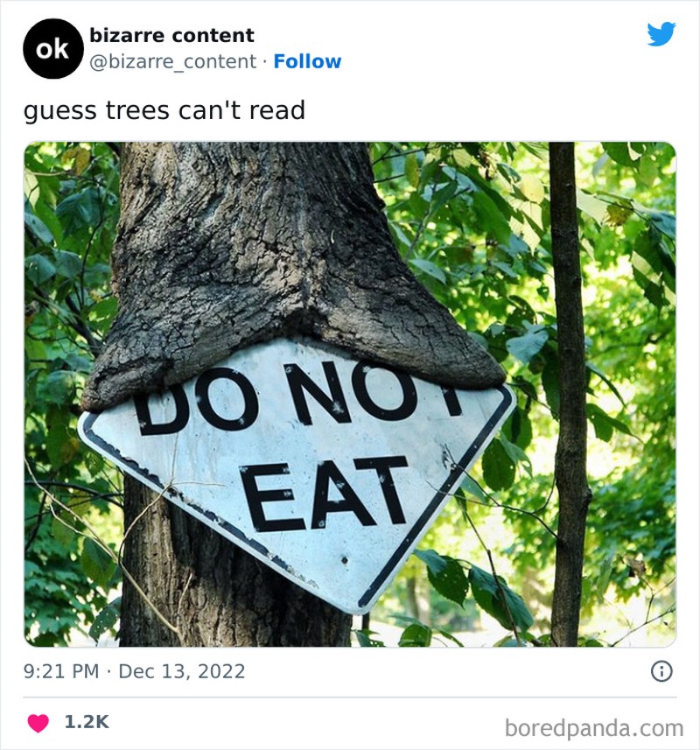The width and height of the screenshot is (700, 750).
Task: Click the Follow link
Action: (308, 61)
